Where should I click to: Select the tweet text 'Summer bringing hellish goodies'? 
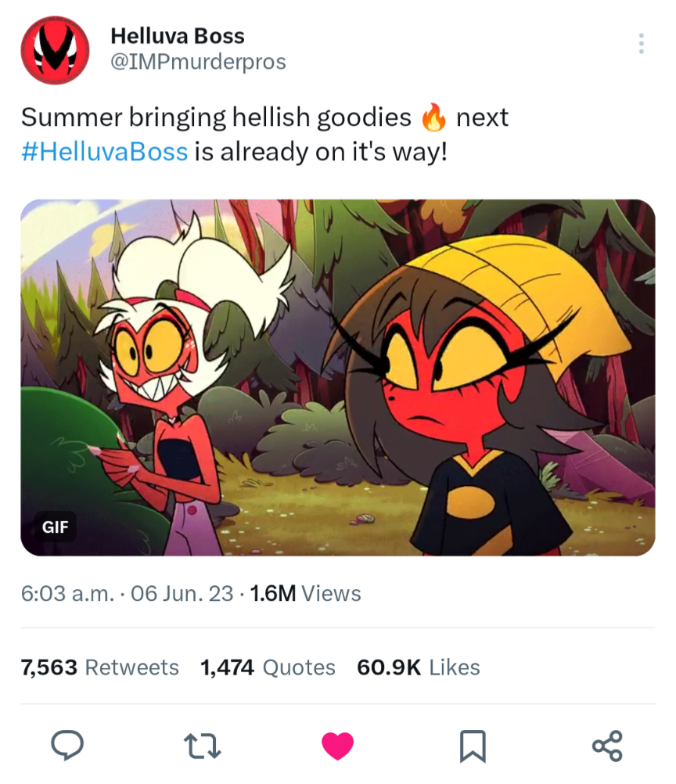pyautogui.click(x=216, y=118)
